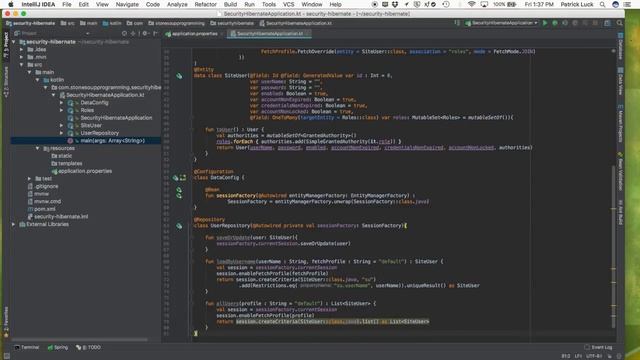This screenshot has width=640, height=360.
Task: Open Search Everywhere magnifier in IDE toolbar
Action: (620, 23)
